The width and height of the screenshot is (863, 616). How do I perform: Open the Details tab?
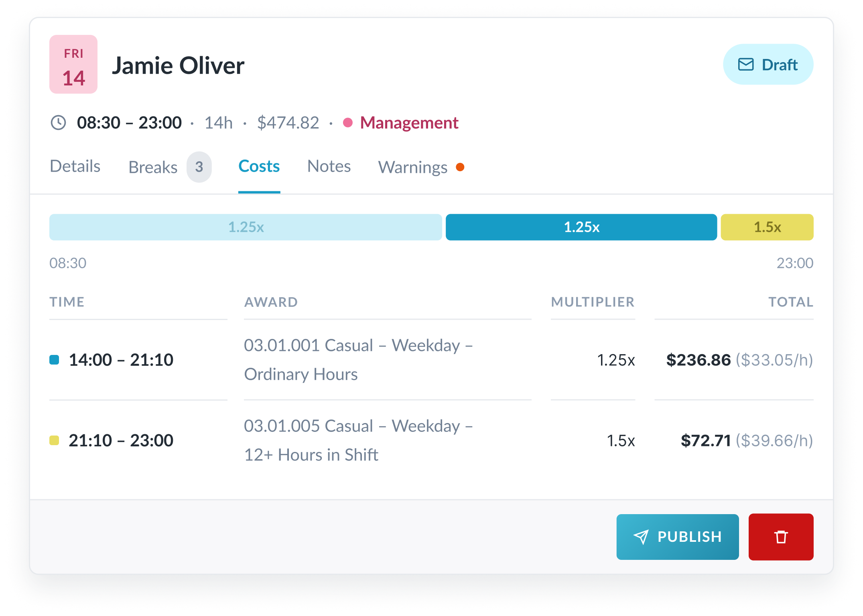pyautogui.click(x=75, y=166)
